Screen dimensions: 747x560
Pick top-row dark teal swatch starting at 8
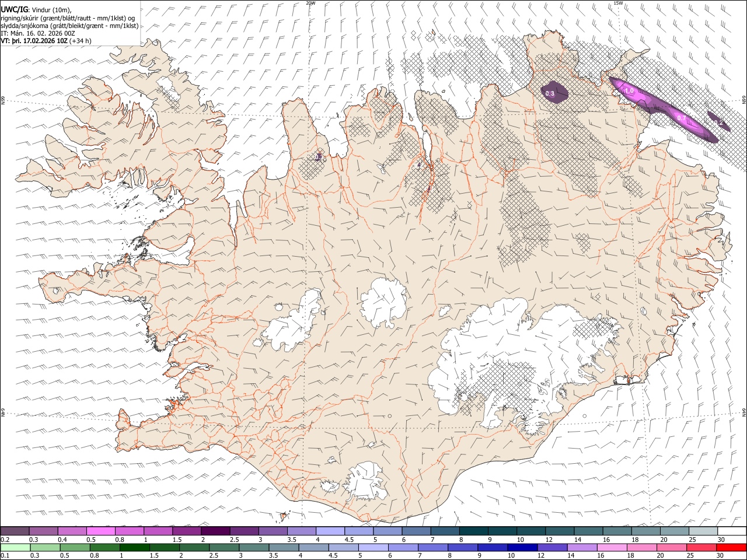473,531
